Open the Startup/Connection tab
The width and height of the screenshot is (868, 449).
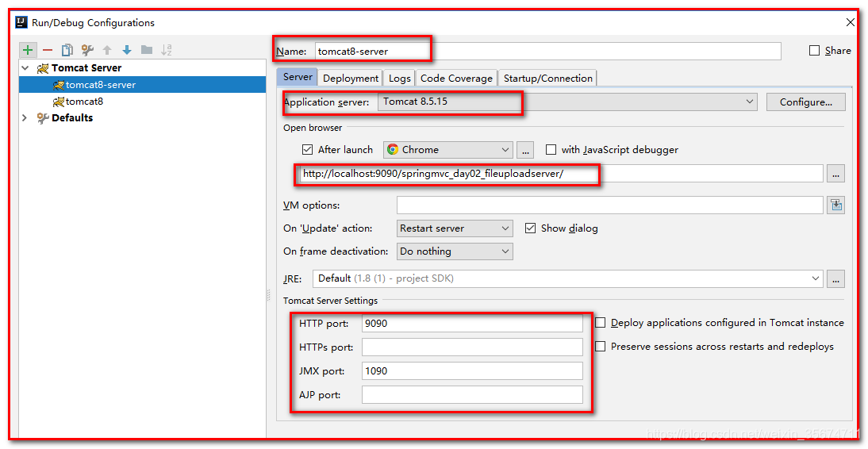point(548,78)
